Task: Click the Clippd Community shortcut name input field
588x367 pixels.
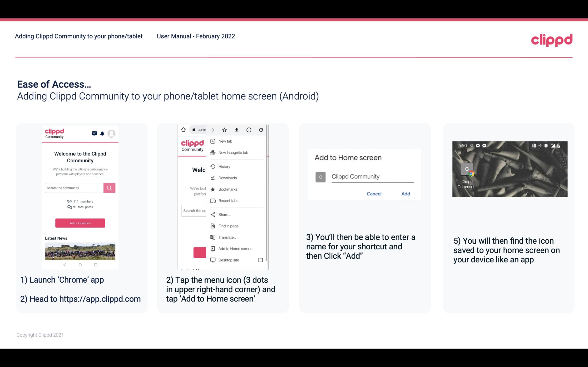Action: click(371, 176)
